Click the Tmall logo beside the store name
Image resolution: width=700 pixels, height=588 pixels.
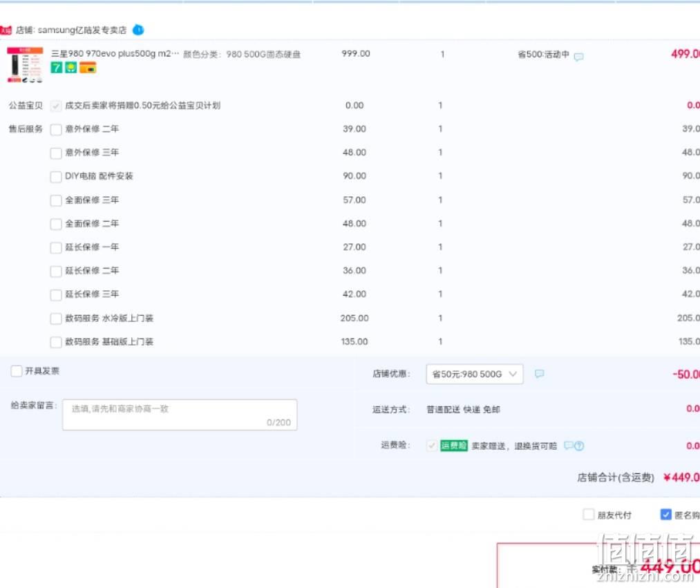tap(6, 30)
